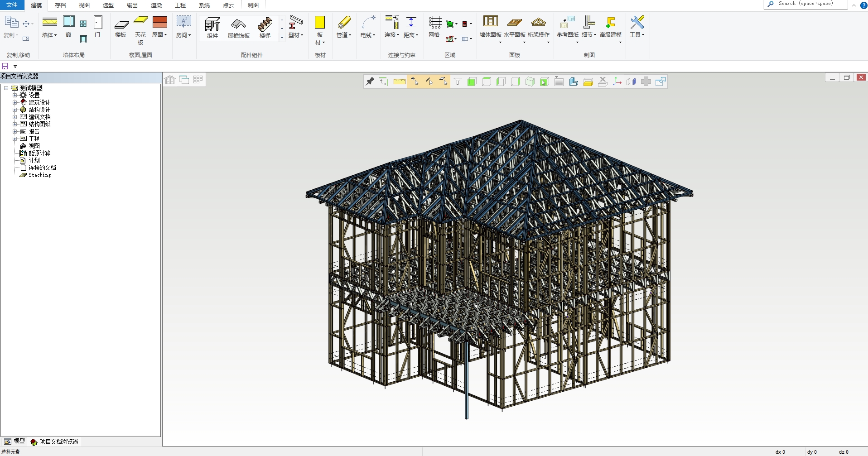Click the solid green cube view icon
This screenshot has width=868, height=456.
[472, 82]
